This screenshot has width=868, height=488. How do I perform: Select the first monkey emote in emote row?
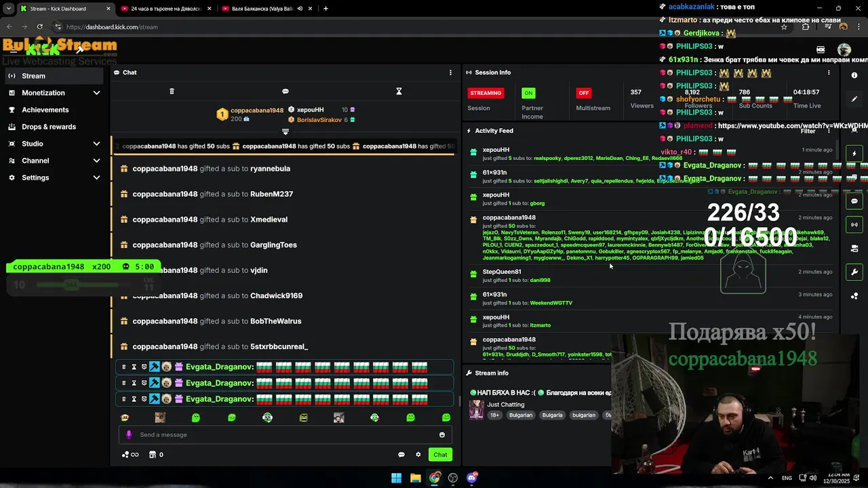coord(124,418)
